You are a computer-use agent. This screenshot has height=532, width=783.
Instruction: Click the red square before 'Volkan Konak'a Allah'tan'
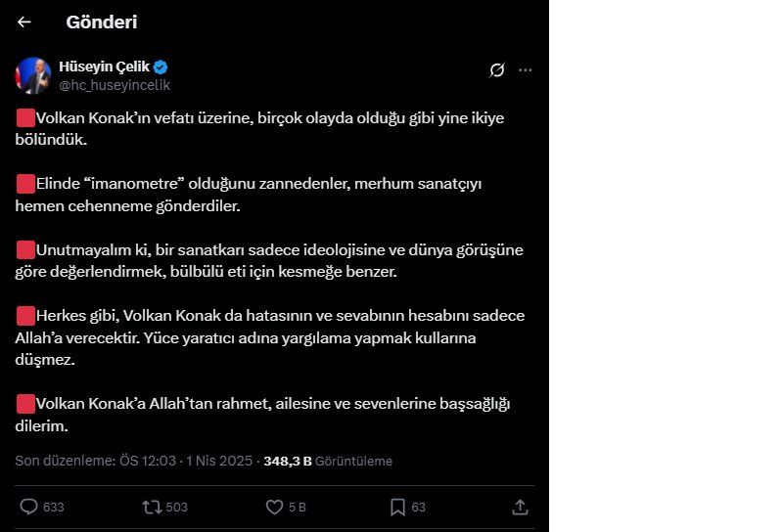[x=25, y=403]
